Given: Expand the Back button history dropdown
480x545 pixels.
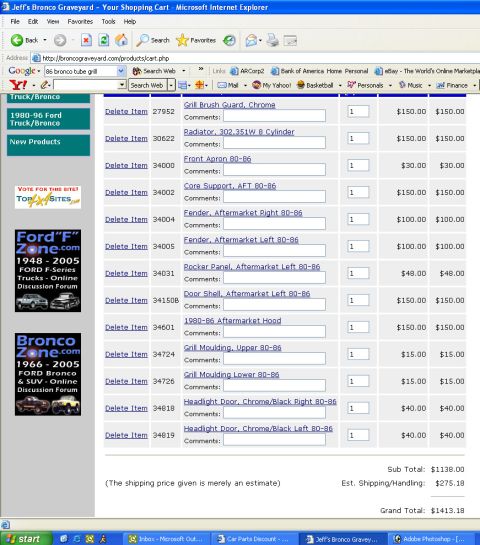Looking at the screenshot, I should (45, 40).
